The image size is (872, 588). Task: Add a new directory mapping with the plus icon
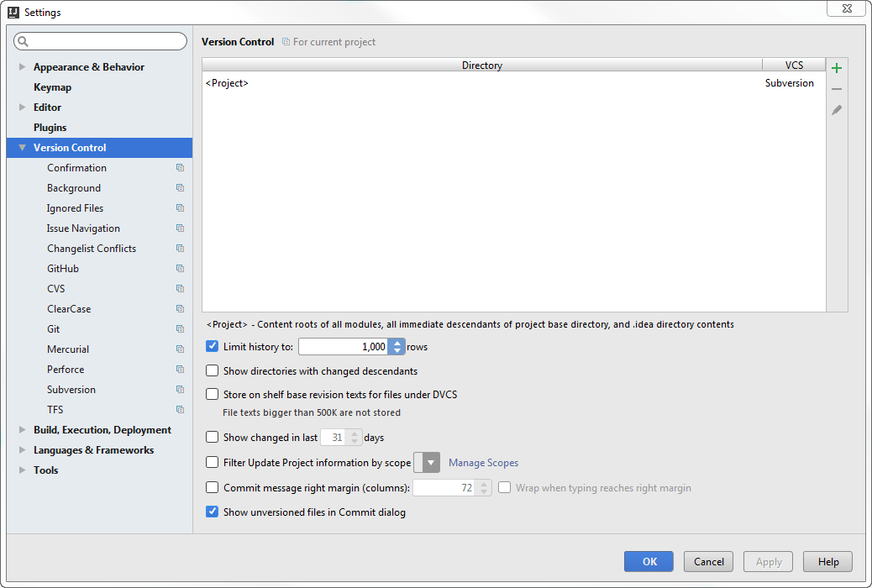[836, 66]
